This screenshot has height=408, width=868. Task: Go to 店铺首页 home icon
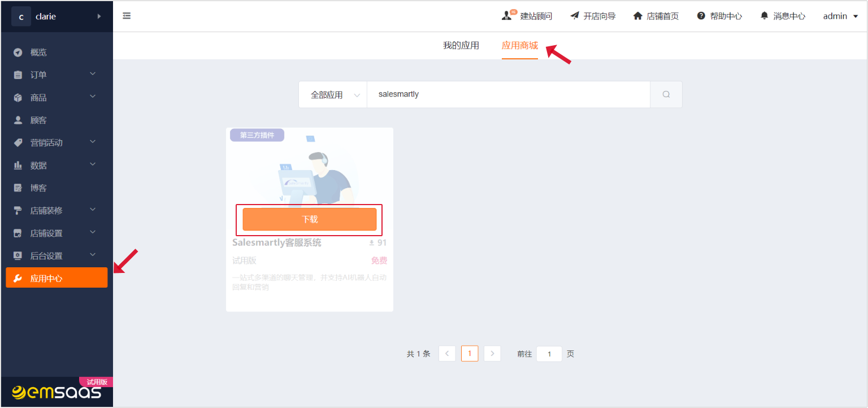coord(638,16)
